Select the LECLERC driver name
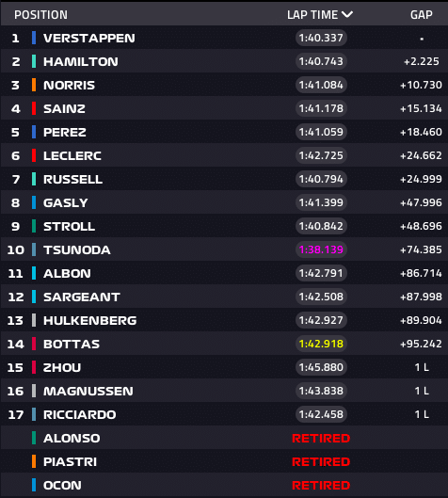The height and width of the screenshot is (498, 448). (72, 155)
